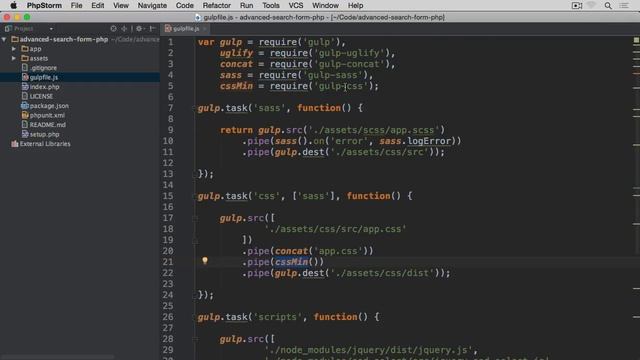Select package.json in project tree
Viewport: 640px width, 360px height.
pyautogui.click(x=49, y=106)
